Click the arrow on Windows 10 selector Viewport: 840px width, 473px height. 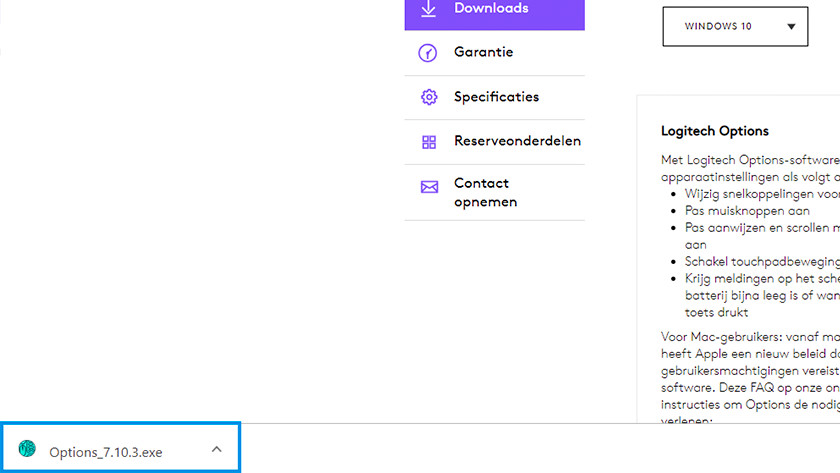click(791, 27)
